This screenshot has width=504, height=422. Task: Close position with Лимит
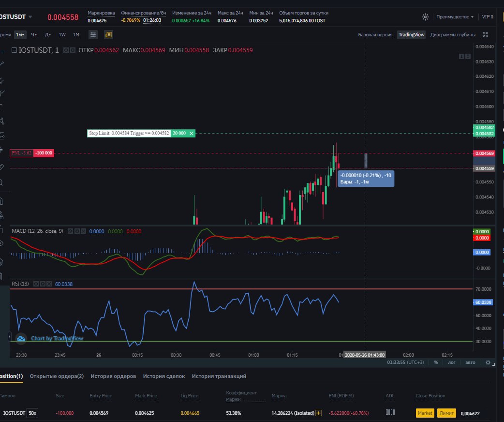pyautogui.click(x=446, y=413)
